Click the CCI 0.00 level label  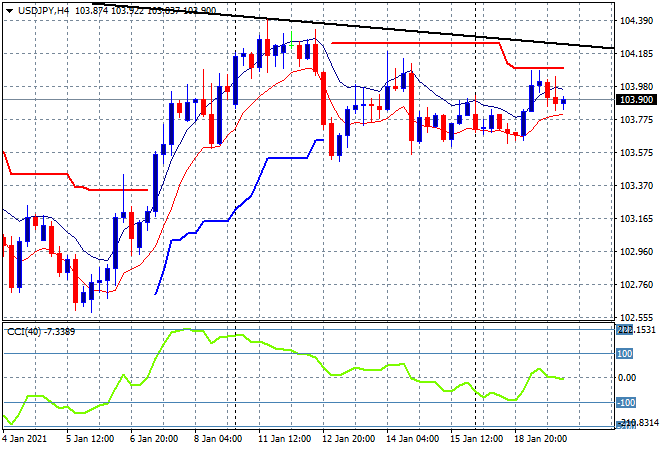[x=627, y=378]
